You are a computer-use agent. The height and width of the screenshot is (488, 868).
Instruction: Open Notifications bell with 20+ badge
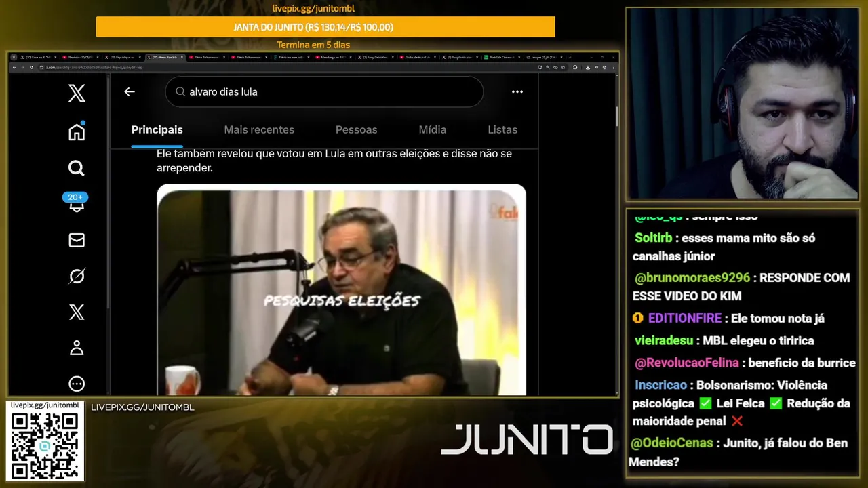[76, 203]
